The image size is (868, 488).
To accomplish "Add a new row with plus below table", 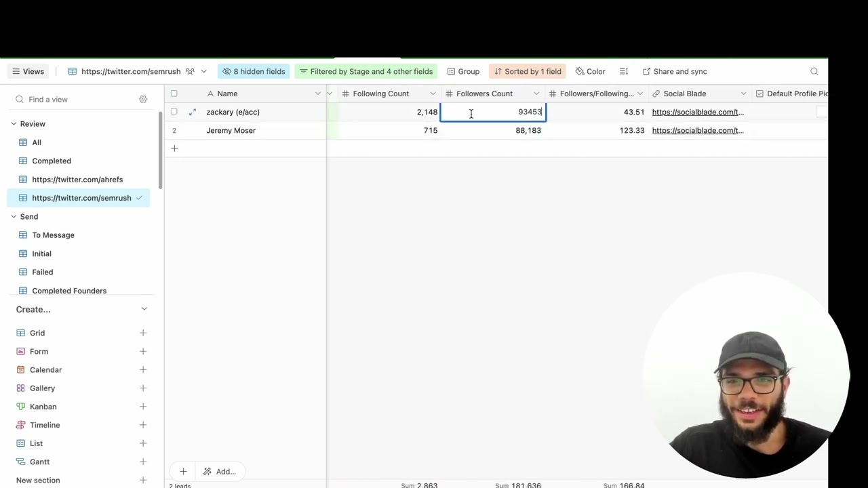I will (174, 148).
